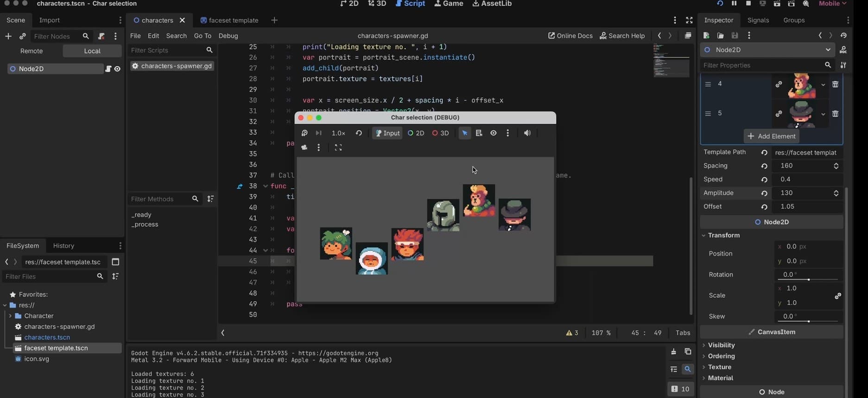This screenshot has width=868, height=398.
Task: Open the Inspector object history icon
Action: pos(843,36)
